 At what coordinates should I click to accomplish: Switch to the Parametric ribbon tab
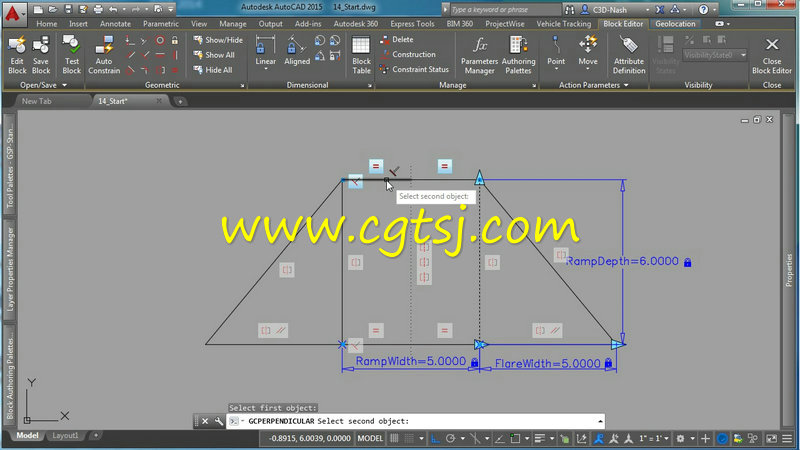point(161,23)
